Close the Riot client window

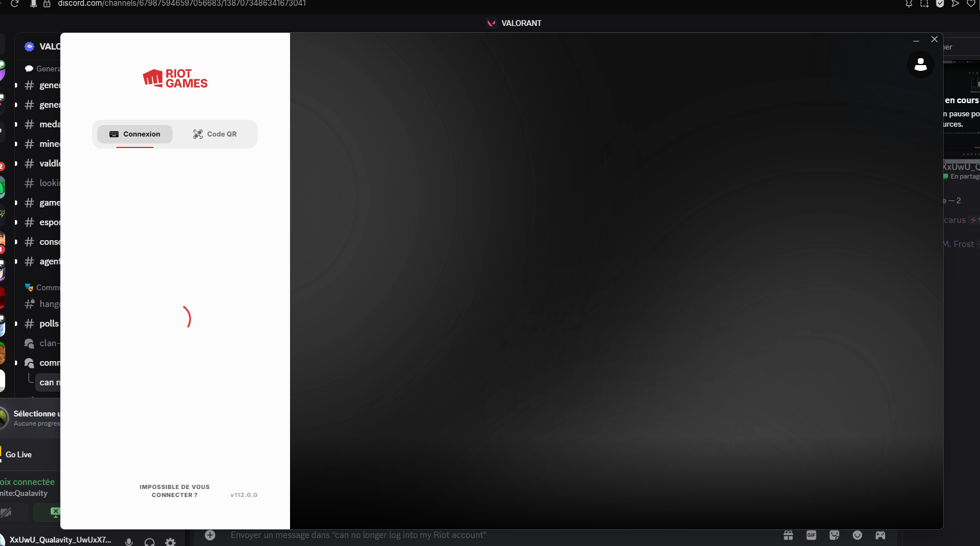point(935,40)
